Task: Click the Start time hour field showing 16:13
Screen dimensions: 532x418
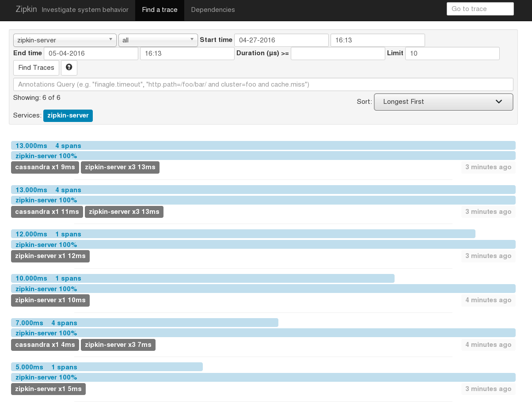Action: tap(377, 40)
